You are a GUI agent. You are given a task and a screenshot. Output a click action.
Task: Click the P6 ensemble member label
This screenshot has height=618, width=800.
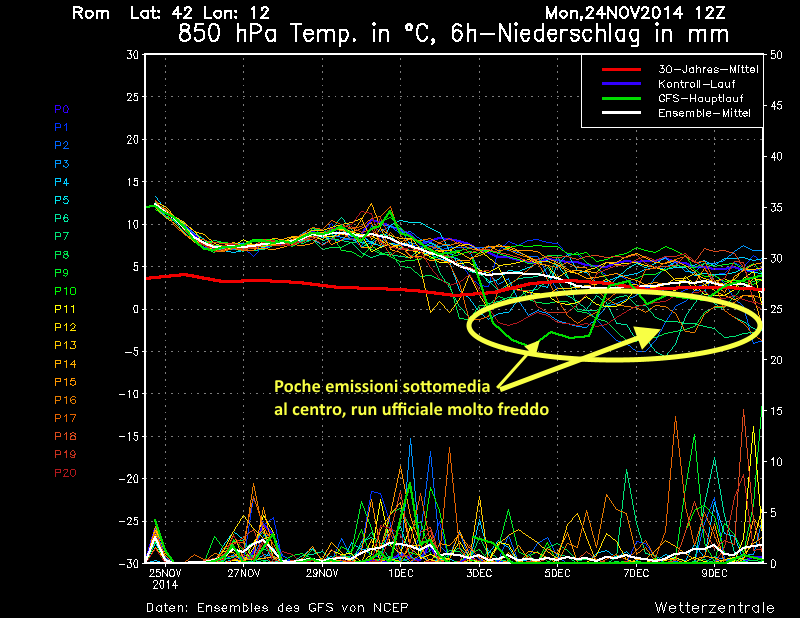61,218
